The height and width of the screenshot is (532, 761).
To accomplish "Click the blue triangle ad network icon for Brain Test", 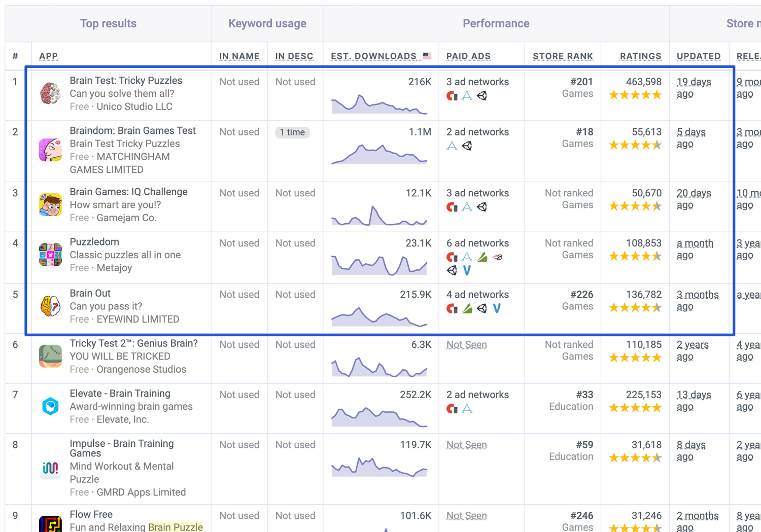I will click(467, 95).
